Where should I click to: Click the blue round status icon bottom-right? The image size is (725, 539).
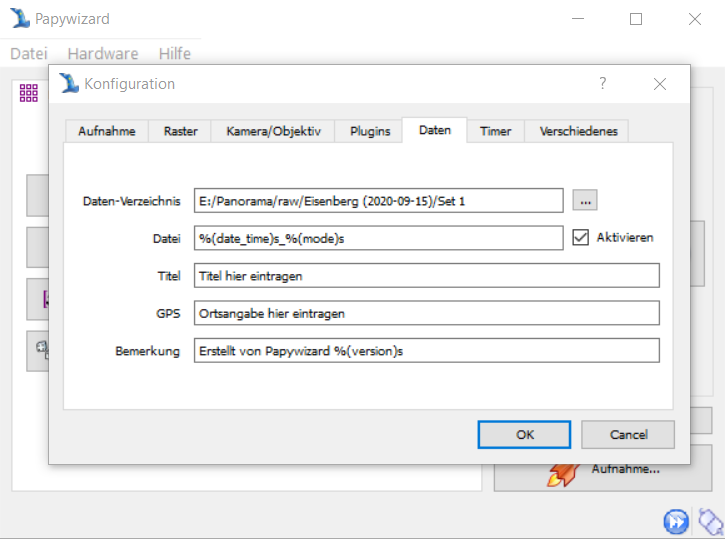[x=676, y=521]
